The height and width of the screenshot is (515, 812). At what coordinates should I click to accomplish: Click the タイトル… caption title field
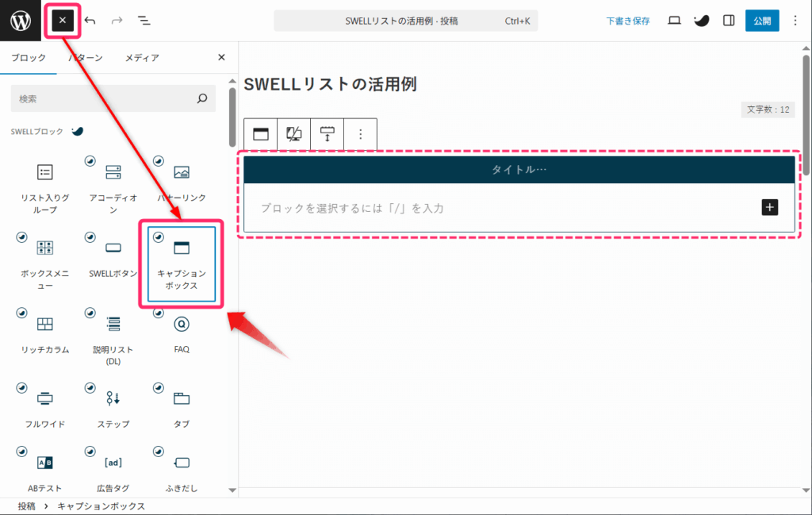click(x=519, y=170)
